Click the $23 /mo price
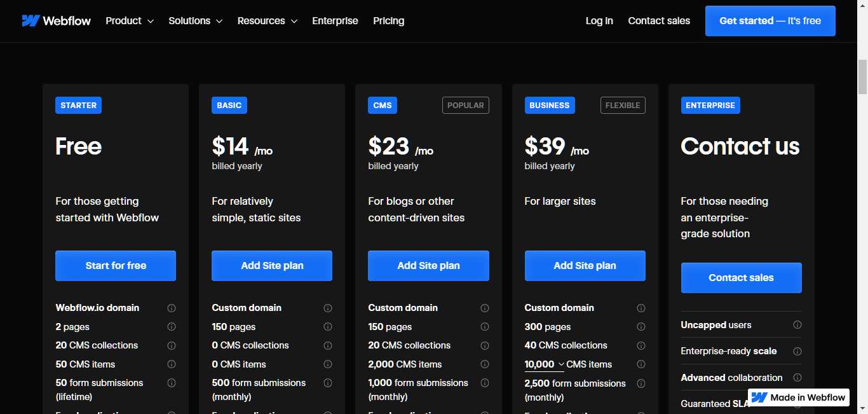The height and width of the screenshot is (414, 868). tap(401, 147)
